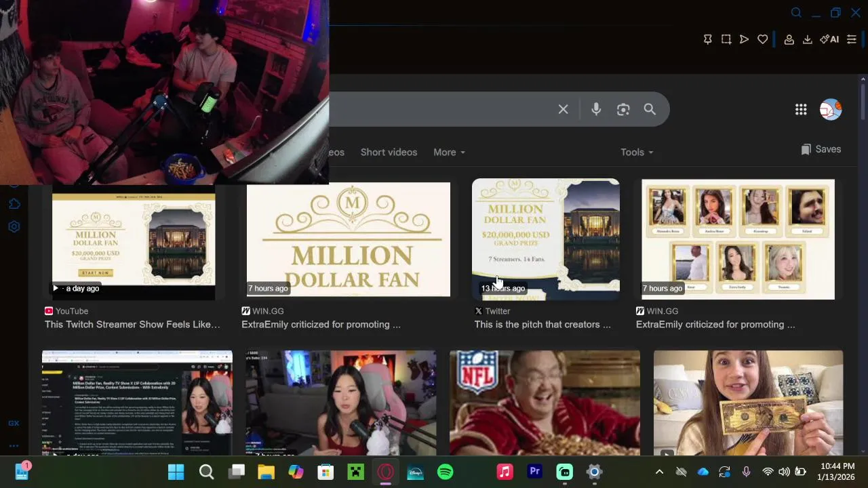Click WIN.GG source under logo image

point(262,311)
